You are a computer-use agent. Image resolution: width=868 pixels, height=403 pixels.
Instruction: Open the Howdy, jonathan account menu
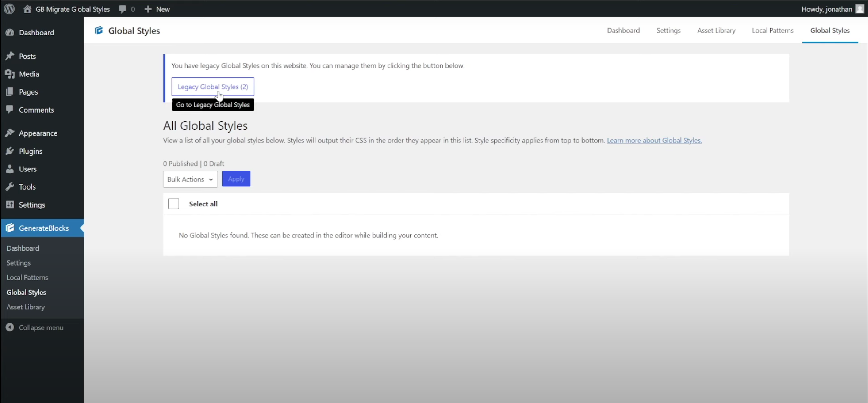coord(826,9)
